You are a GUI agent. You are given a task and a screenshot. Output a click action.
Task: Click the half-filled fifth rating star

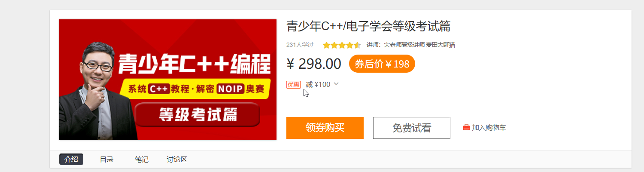pos(357,45)
